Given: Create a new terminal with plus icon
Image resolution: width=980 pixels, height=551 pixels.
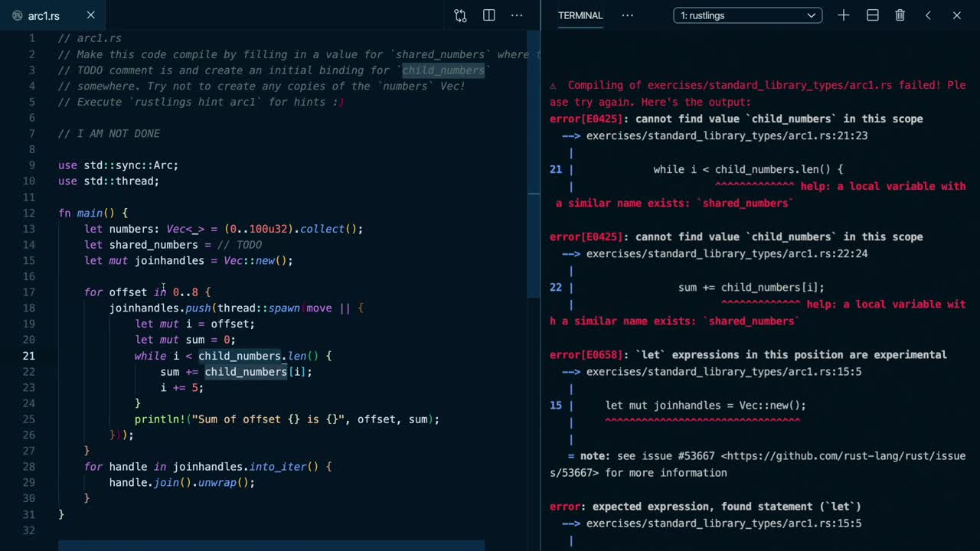Looking at the screenshot, I should click(843, 15).
